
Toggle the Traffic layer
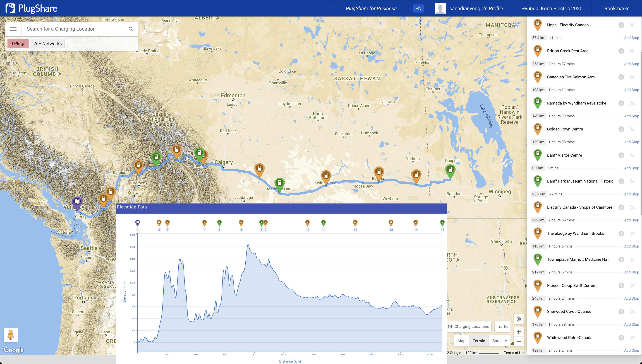502,326
